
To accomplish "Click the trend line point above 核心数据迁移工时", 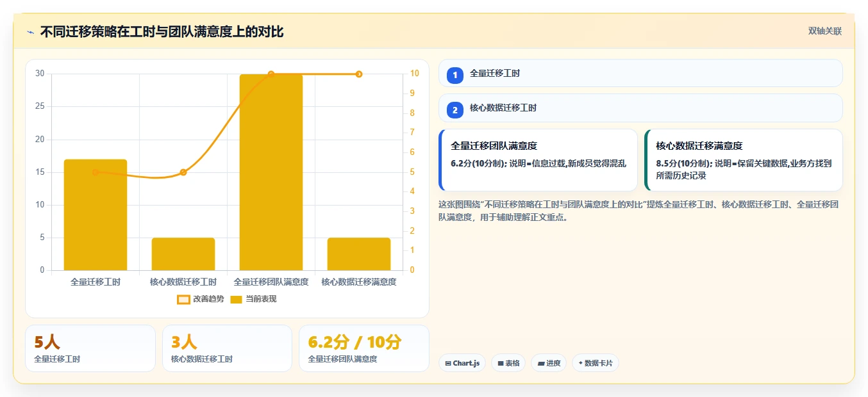I will (183, 172).
